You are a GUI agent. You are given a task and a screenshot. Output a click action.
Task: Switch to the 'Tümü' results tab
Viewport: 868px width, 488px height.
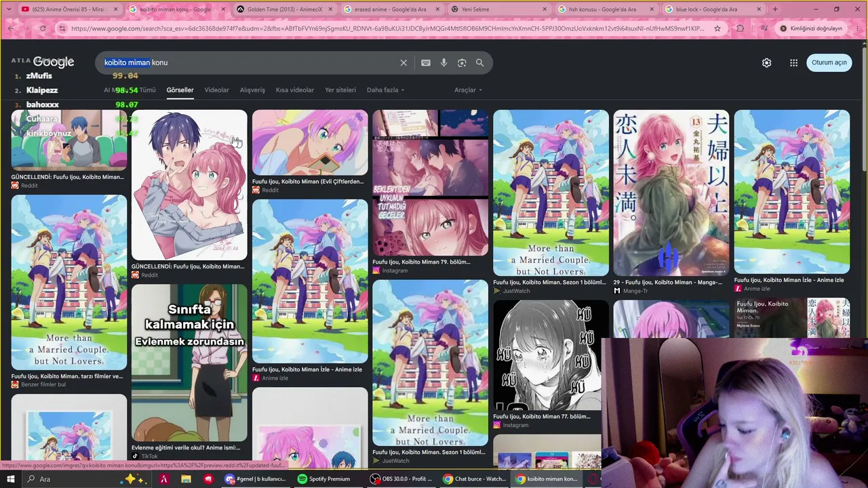click(147, 90)
